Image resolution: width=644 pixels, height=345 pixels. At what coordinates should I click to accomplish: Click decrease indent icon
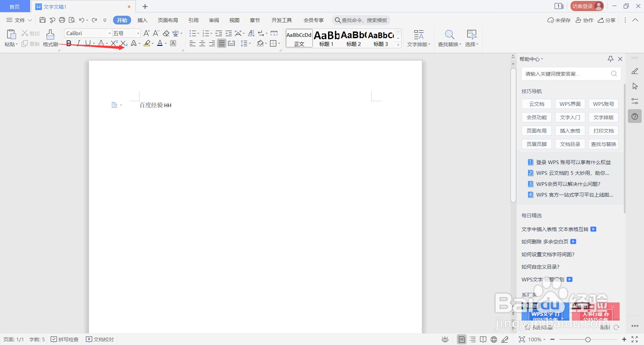coord(219,33)
